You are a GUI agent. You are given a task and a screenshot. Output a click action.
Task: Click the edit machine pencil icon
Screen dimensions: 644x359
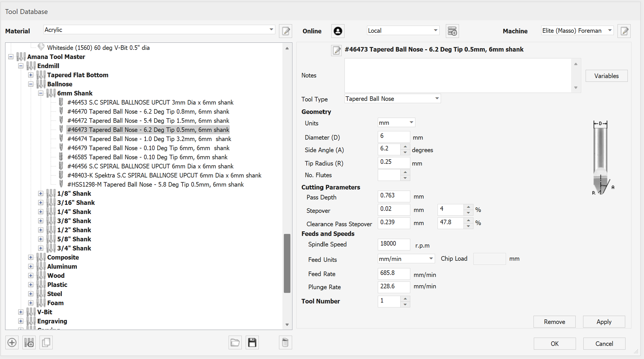coord(624,31)
